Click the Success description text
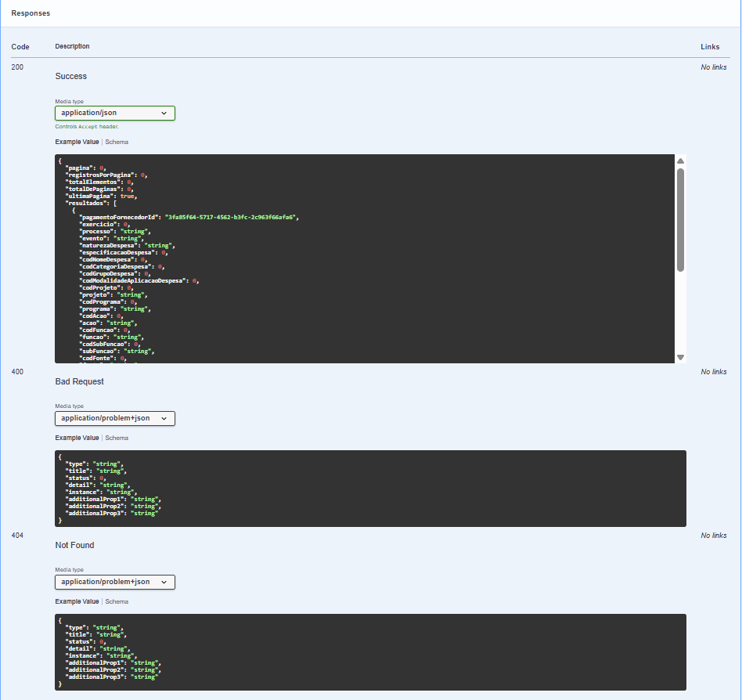The height and width of the screenshot is (700, 742). [71, 76]
